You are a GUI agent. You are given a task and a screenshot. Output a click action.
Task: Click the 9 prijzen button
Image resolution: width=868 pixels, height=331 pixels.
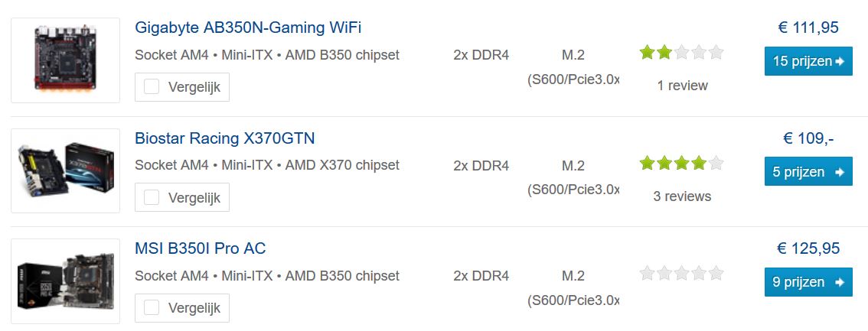click(808, 282)
